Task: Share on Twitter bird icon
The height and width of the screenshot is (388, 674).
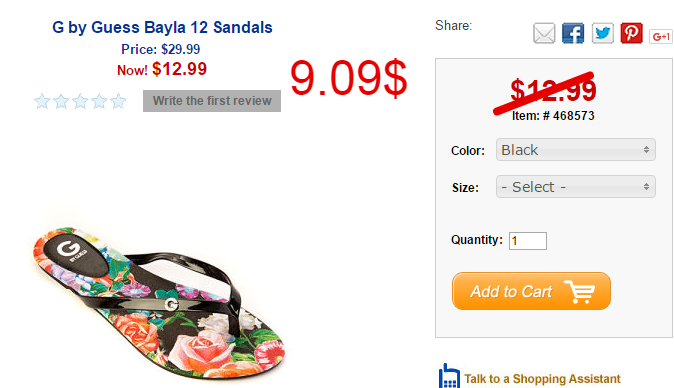Action: (x=603, y=34)
